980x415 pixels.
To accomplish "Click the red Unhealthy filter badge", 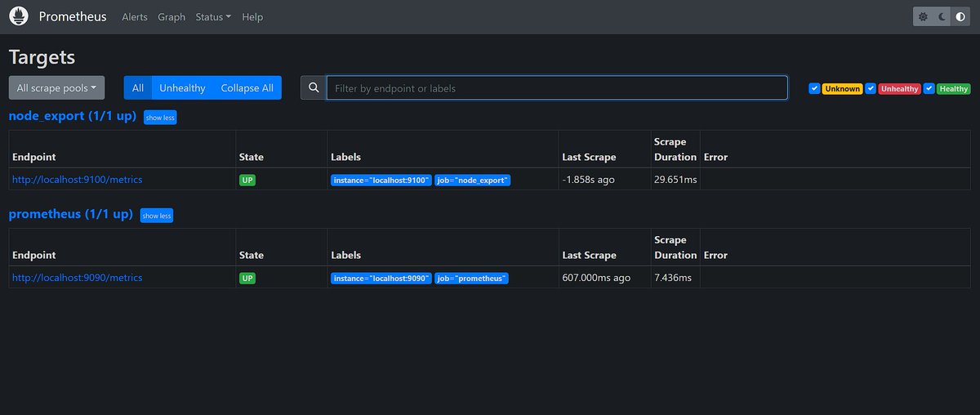I will pyautogui.click(x=899, y=88).
